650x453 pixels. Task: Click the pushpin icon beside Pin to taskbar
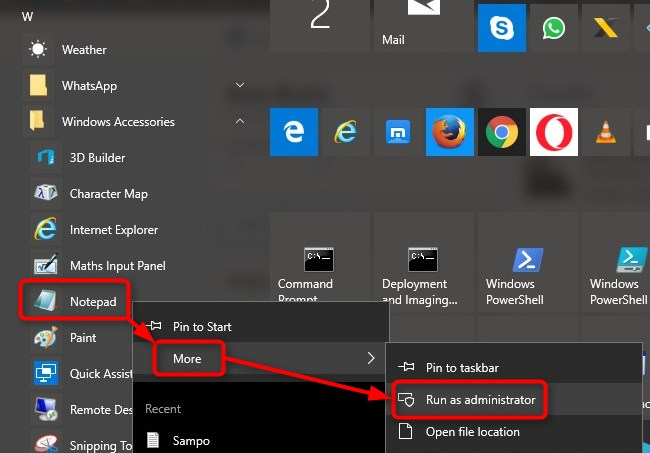pos(406,367)
